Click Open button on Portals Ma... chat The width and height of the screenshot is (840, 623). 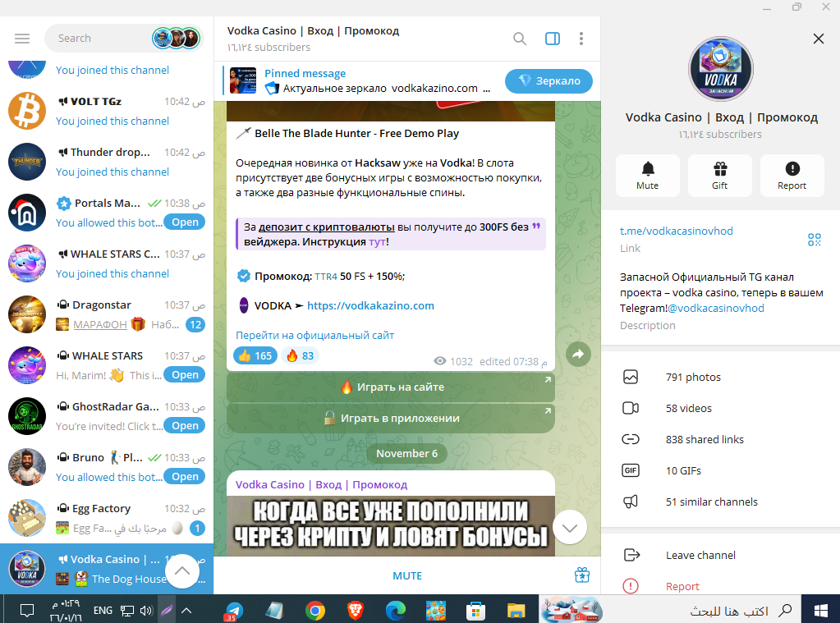185,222
